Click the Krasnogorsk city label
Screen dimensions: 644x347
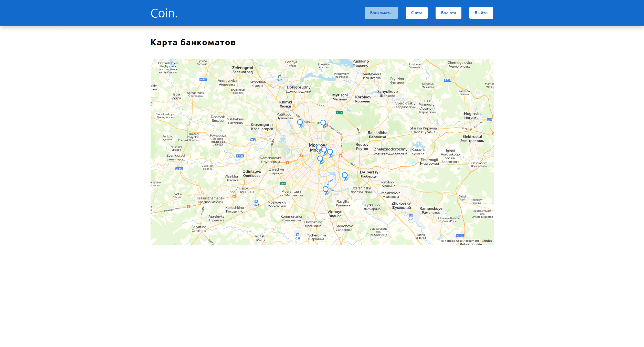click(x=262, y=127)
